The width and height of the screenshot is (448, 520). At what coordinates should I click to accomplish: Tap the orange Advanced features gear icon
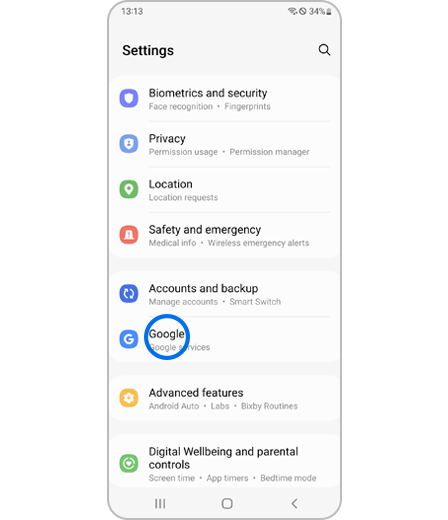[x=129, y=398]
